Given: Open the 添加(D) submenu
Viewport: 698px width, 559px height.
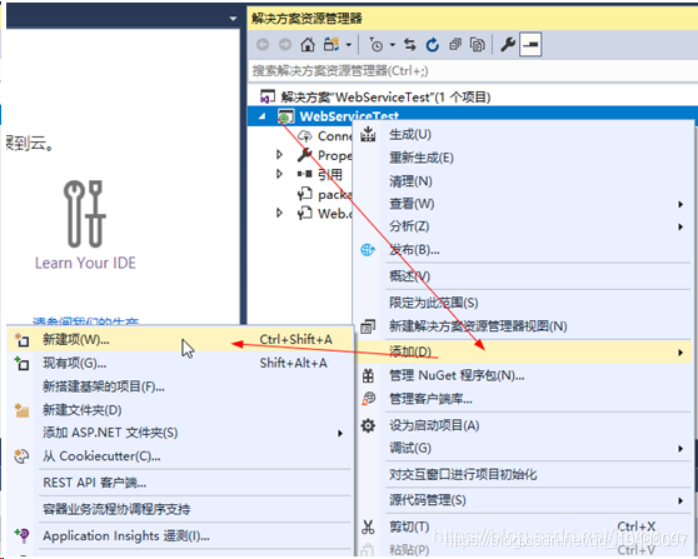Looking at the screenshot, I should coord(524,352).
